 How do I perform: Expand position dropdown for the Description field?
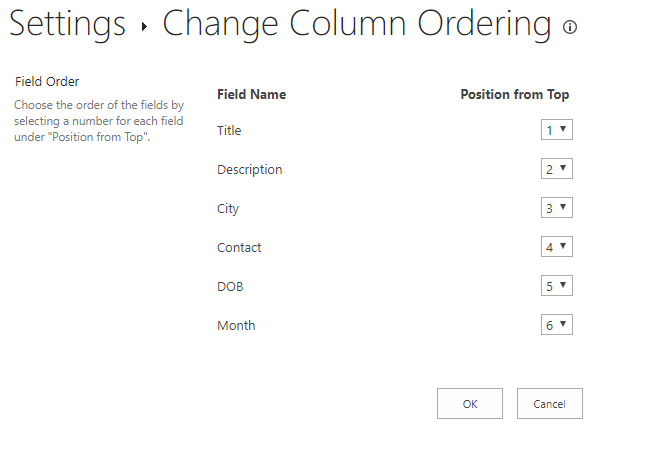pos(556,169)
